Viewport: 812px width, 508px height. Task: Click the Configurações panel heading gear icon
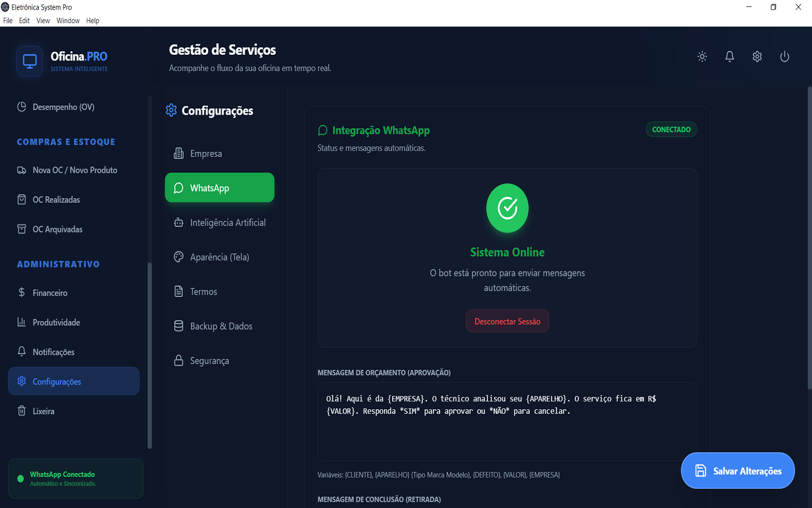point(171,110)
